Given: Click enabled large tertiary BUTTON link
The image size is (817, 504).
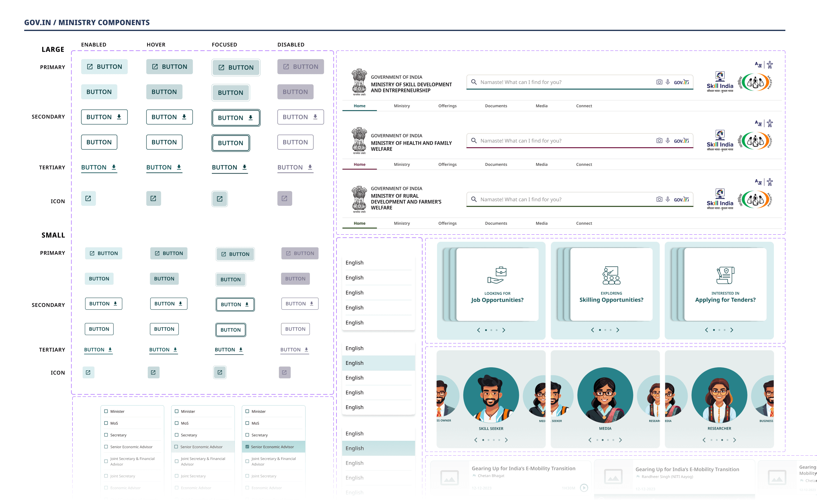Looking at the screenshot, I should pos(99,167).
